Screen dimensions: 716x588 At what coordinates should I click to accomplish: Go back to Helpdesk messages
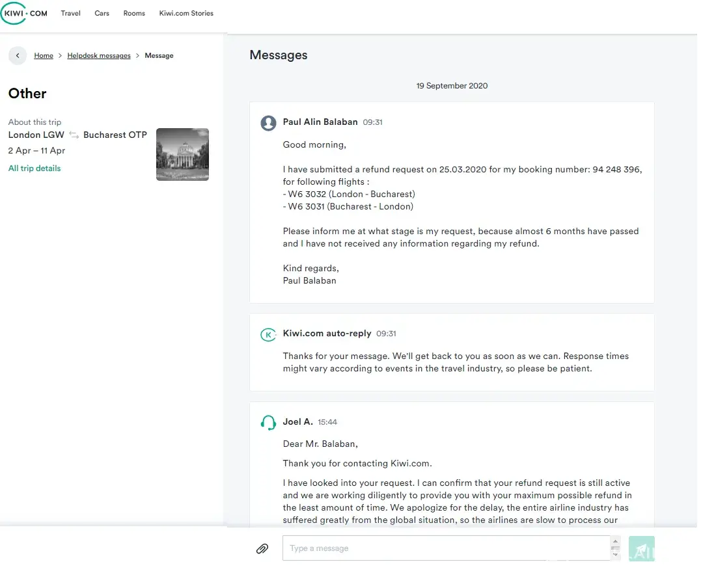pos(99,56)
